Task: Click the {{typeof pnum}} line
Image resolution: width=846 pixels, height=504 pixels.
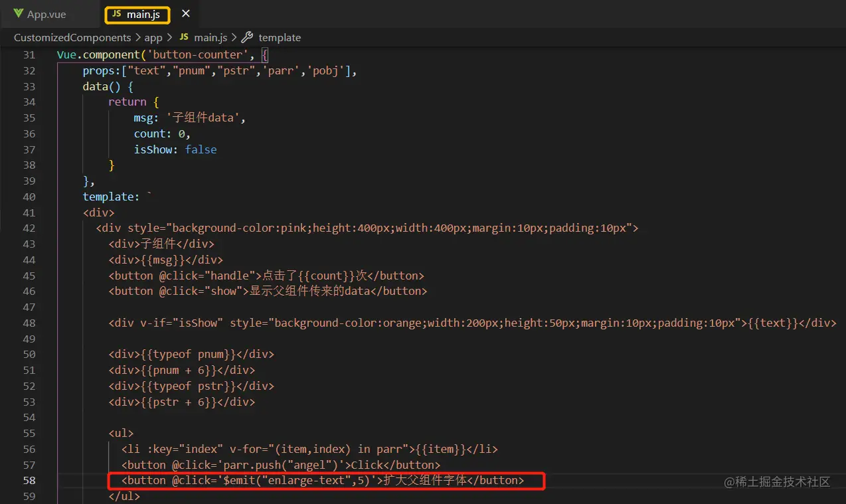Action: point(191,354)
